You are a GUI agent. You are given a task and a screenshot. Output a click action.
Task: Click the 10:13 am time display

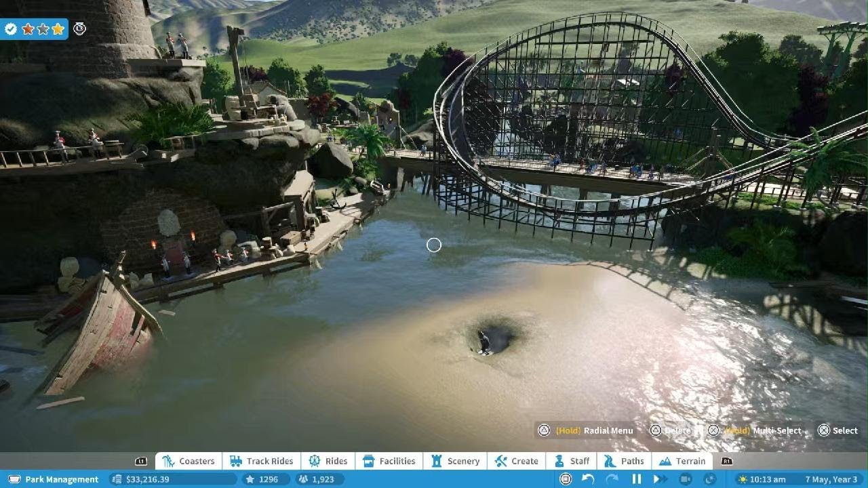[768, 479]
